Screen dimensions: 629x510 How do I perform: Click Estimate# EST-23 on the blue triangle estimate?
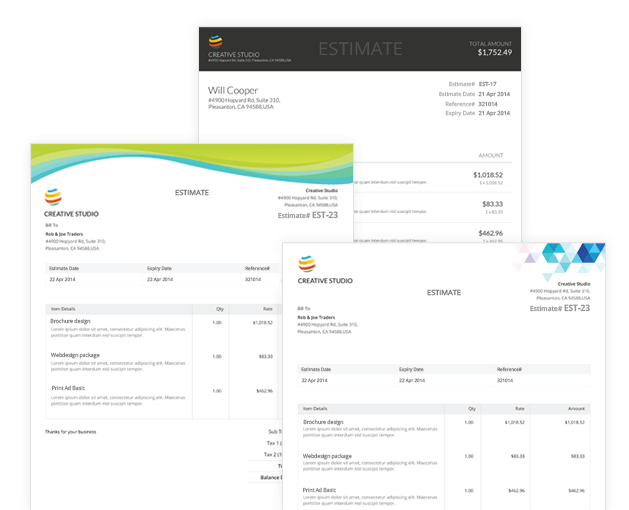click(x=560, y=308)
